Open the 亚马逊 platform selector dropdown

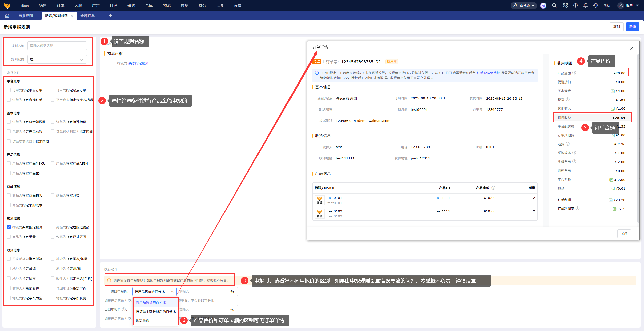coord(524,6)
